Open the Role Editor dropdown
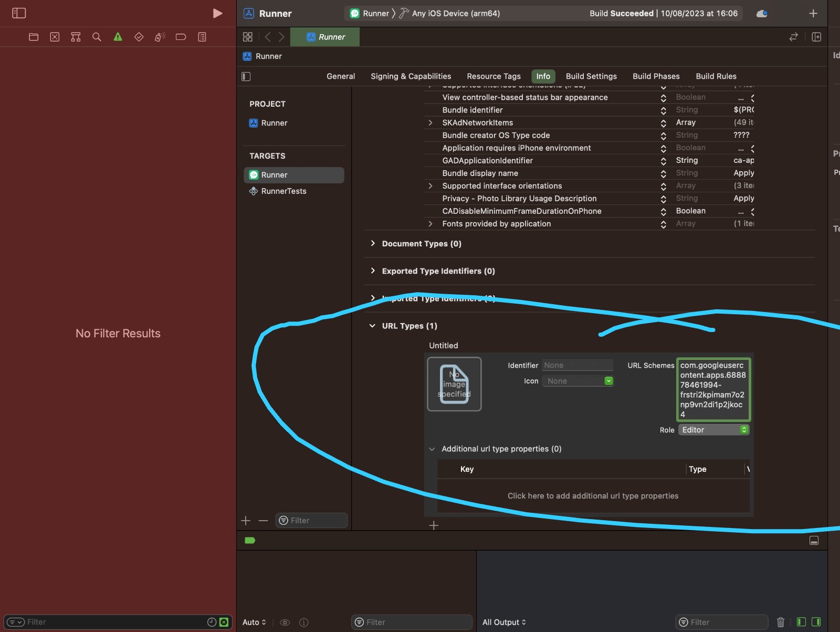This screenshot has width=840, height=632. pos(714,430)
